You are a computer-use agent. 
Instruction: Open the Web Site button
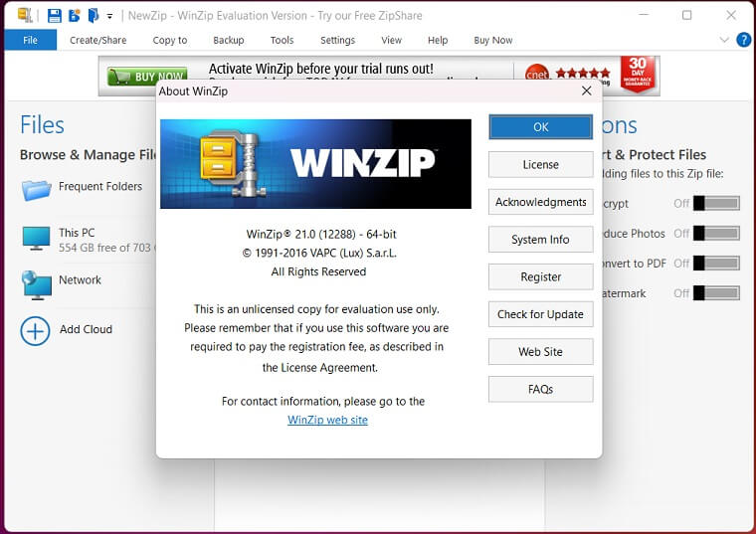(540, 352)
